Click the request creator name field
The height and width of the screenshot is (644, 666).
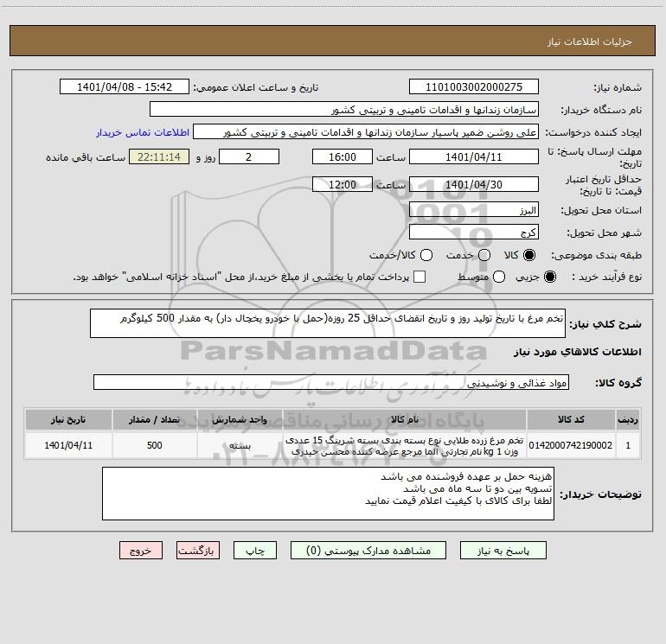coord(366,132)
